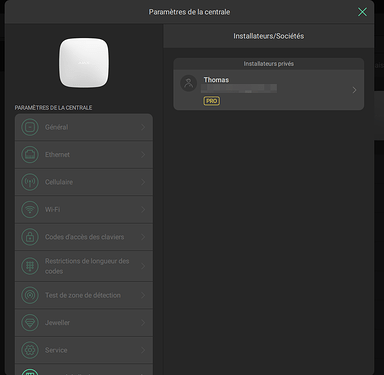Open Restrictions de longueur des codes
Screen dimensions: 384x375
click(x=84, y=266)
